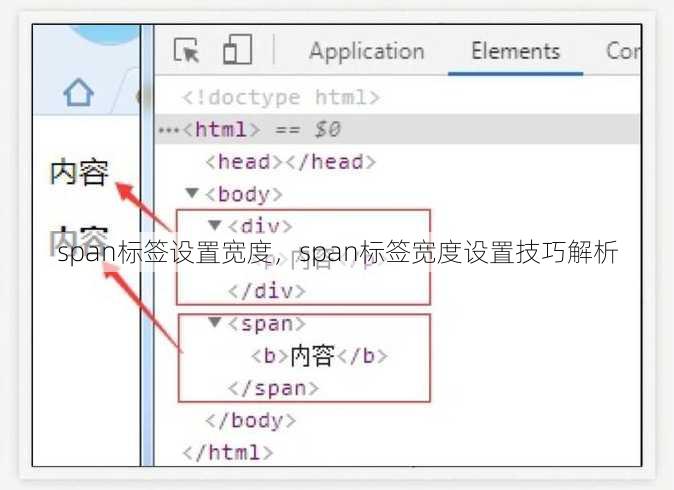Select the <b>内容</b> node row

[x=319, y=356]
